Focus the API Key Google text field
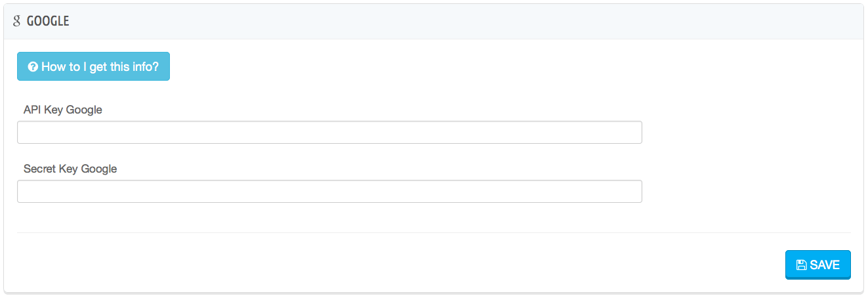This screenshot has width=868, height=300. [329, 132]
